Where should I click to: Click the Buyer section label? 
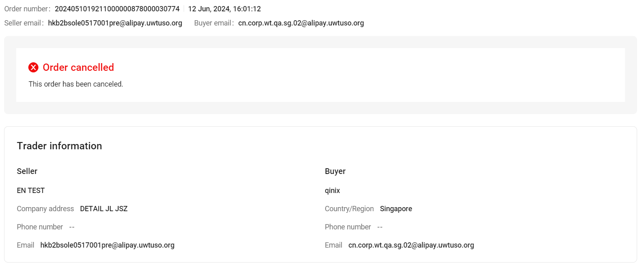click(x=335, y=171)
